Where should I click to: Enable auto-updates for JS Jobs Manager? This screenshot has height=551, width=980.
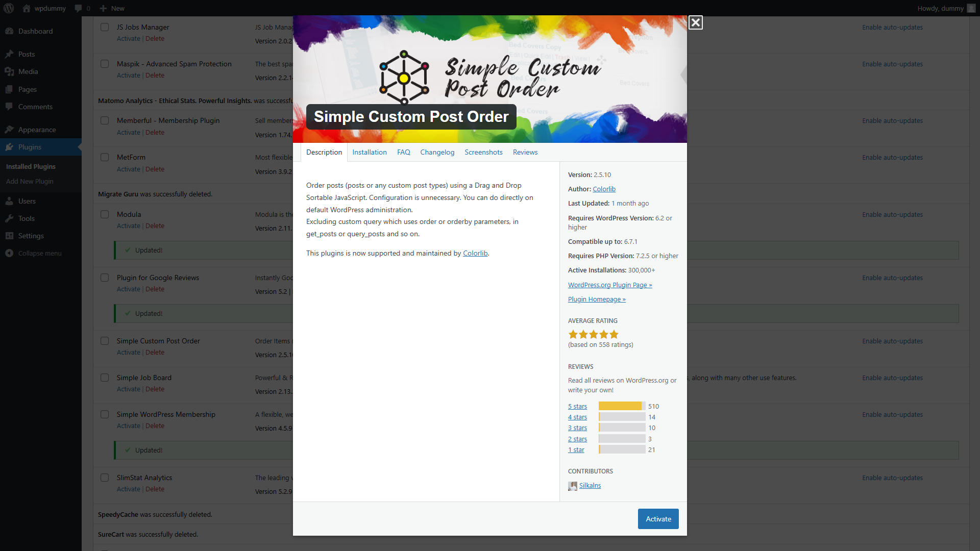tap(892, 27)
